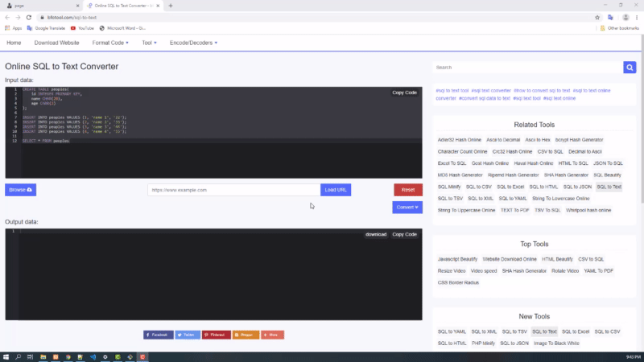Share the page on Facebook
This screenshot has width=644, height=362.
point(157,335)
